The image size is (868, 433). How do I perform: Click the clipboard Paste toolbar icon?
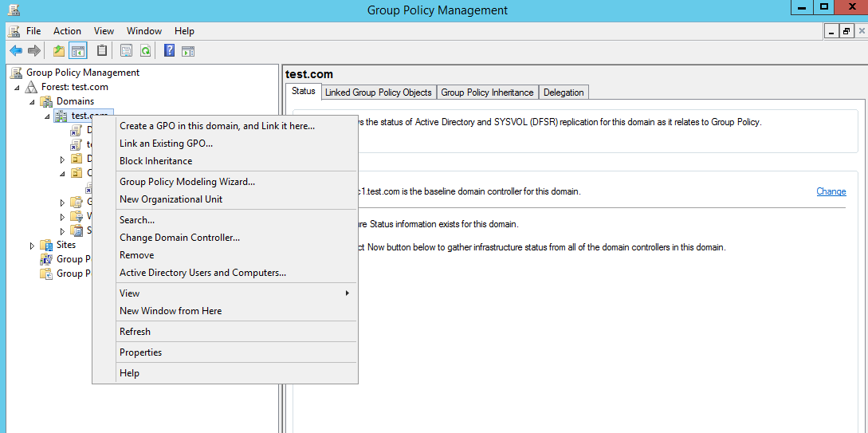[x=102, y=51]
